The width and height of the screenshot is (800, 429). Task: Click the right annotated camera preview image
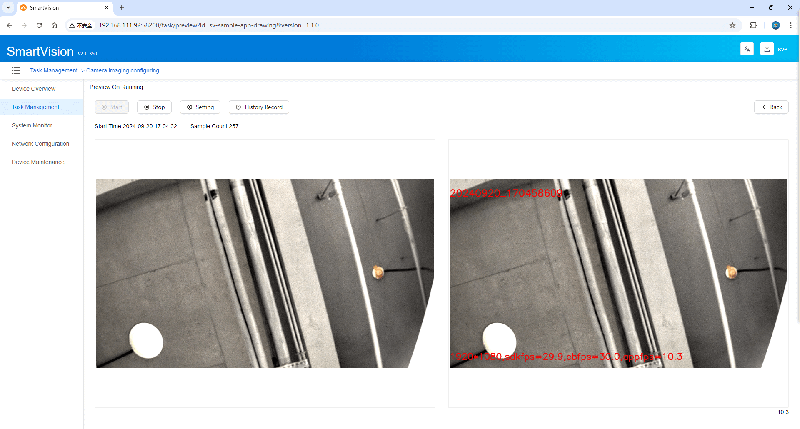618,273
